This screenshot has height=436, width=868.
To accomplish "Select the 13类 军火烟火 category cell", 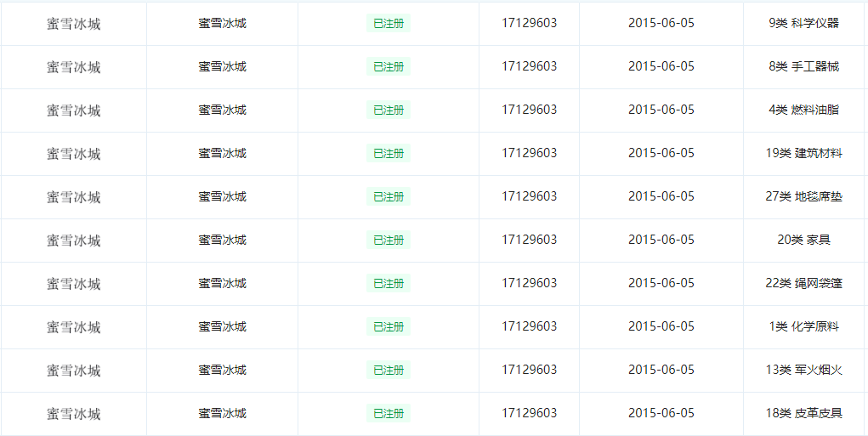I will pyautogui.click(x=803, y=370).
